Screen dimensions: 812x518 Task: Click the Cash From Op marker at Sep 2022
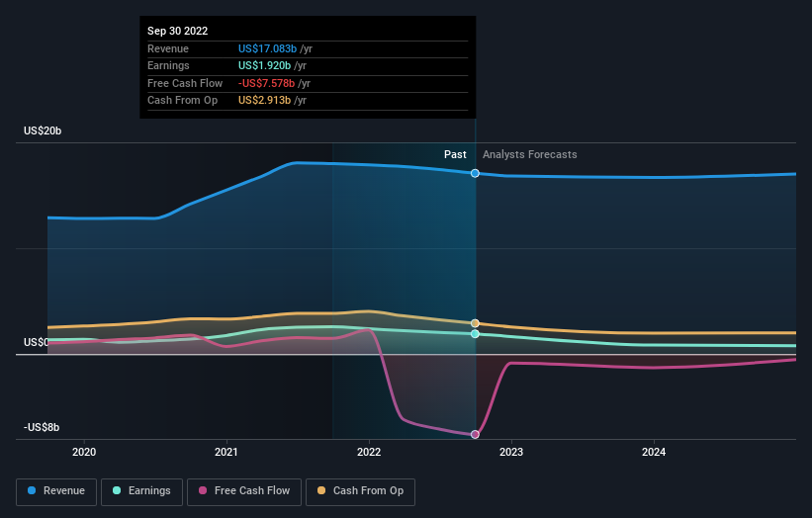point(475,323)
